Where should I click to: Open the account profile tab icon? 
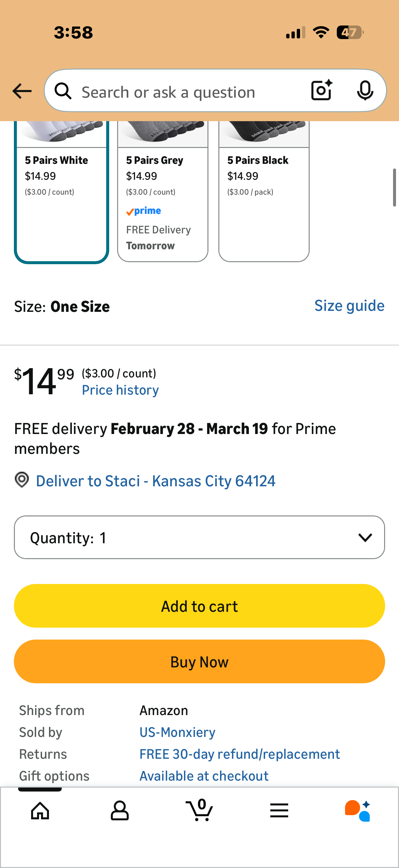point(119,810)
